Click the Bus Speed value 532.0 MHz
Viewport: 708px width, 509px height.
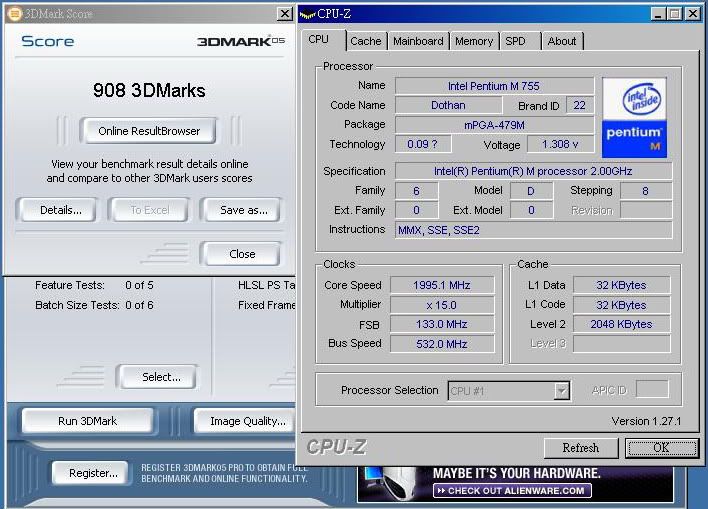click(x=442, y=344)
